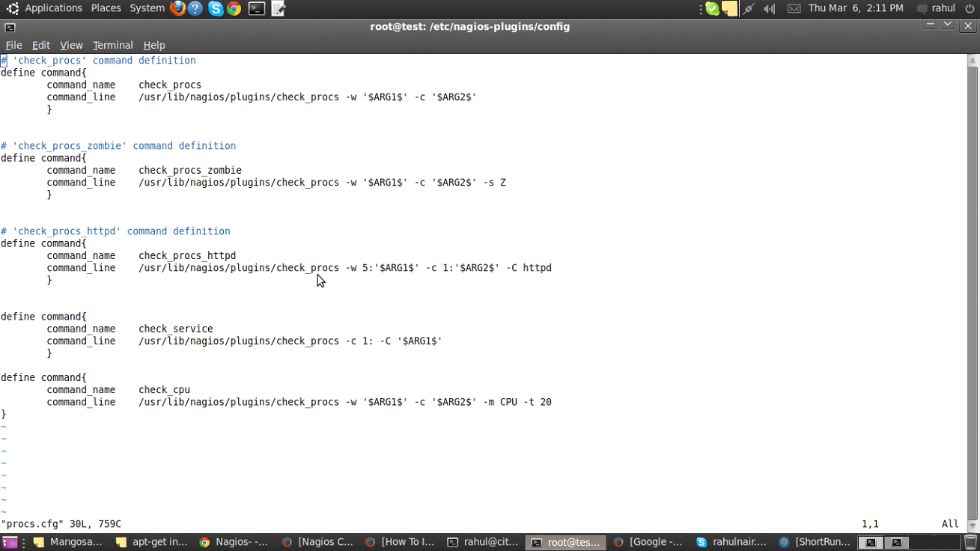Click command_name value check_procs_httpd
The width and height of the screenshot is (980, 551).
tap(187, 256)
